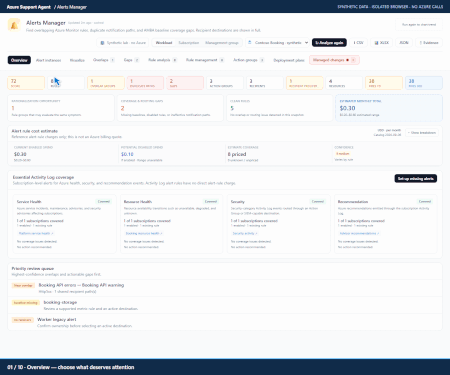Click the 72 score summary tile
Image resolution: width=450 pixels, height=375 pixels.
[x=26, y=83]
